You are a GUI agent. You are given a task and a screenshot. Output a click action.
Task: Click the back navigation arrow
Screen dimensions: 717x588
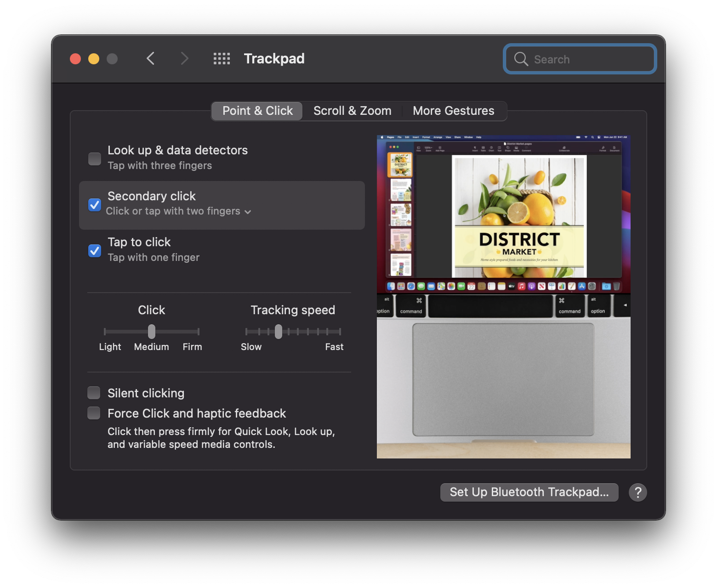point(150,59)
